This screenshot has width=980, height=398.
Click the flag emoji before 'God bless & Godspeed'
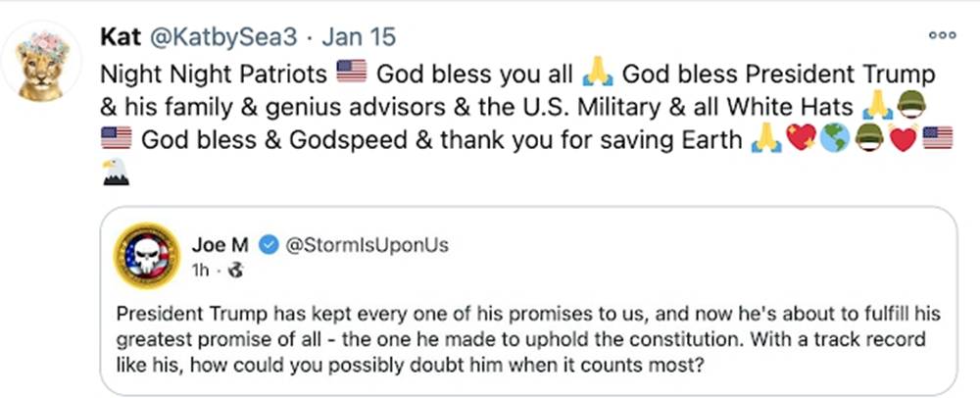pyautogui.click(x=116, y=139)
